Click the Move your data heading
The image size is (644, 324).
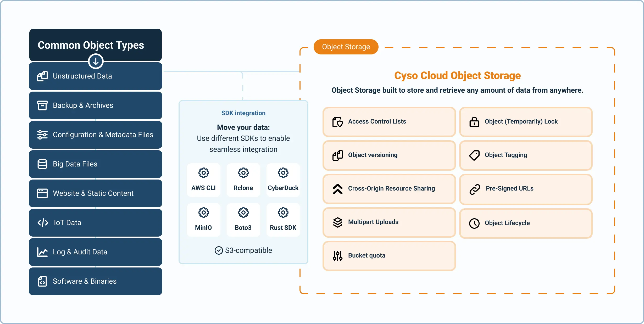pos(243,127)
